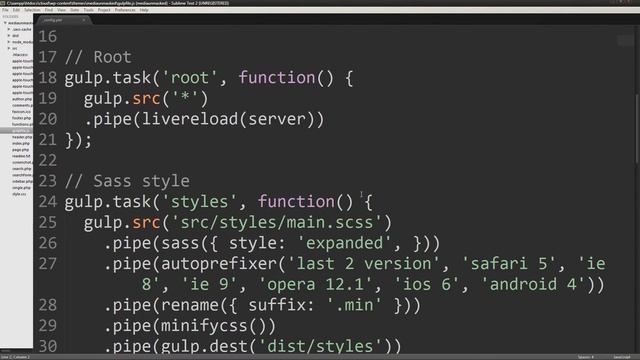Open style.css in the sidebar
The width and height of the screenshot is (640, 360).
click(x=19, y=194)
